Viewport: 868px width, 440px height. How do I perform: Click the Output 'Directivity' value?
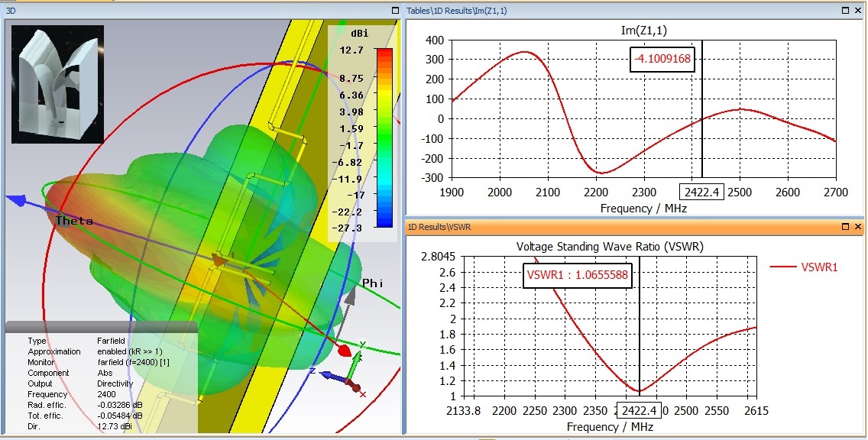(x=115, y=383)
